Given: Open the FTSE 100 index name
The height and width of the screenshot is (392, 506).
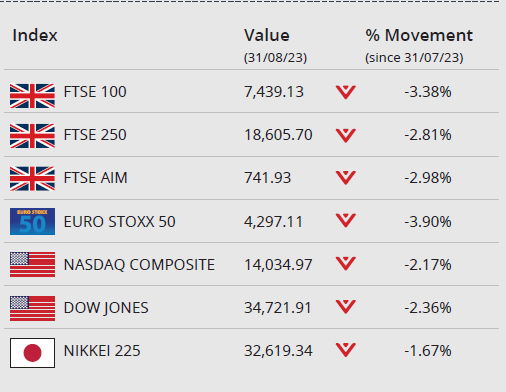Looking at the screenshot, I should click(x=95, y=92).
